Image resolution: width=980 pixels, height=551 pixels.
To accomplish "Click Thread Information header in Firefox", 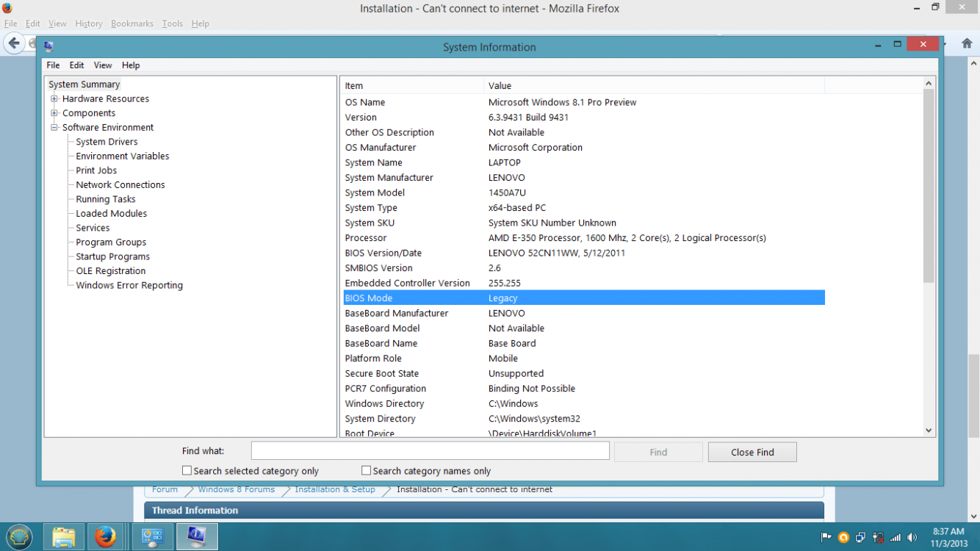I will click(x=484, y=510).
